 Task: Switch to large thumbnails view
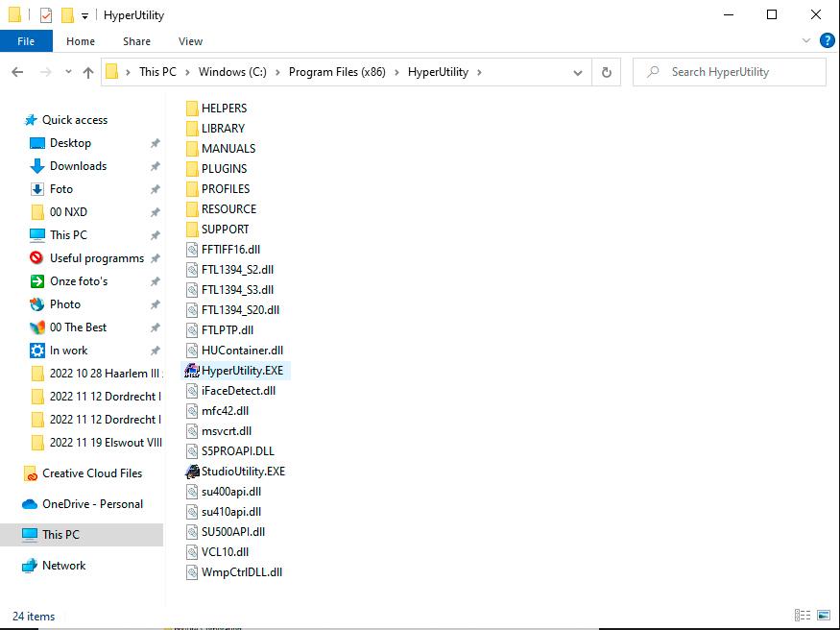pos(824,615)
